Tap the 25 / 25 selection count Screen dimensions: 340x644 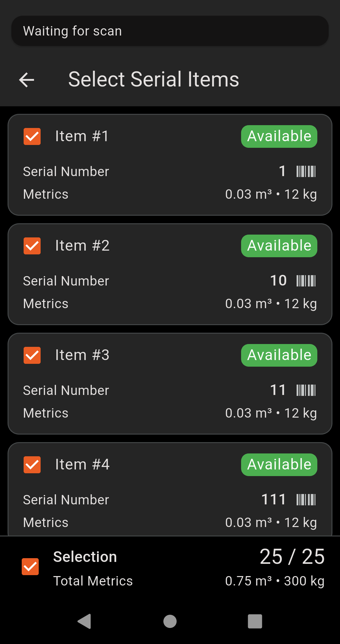point(292,557)
